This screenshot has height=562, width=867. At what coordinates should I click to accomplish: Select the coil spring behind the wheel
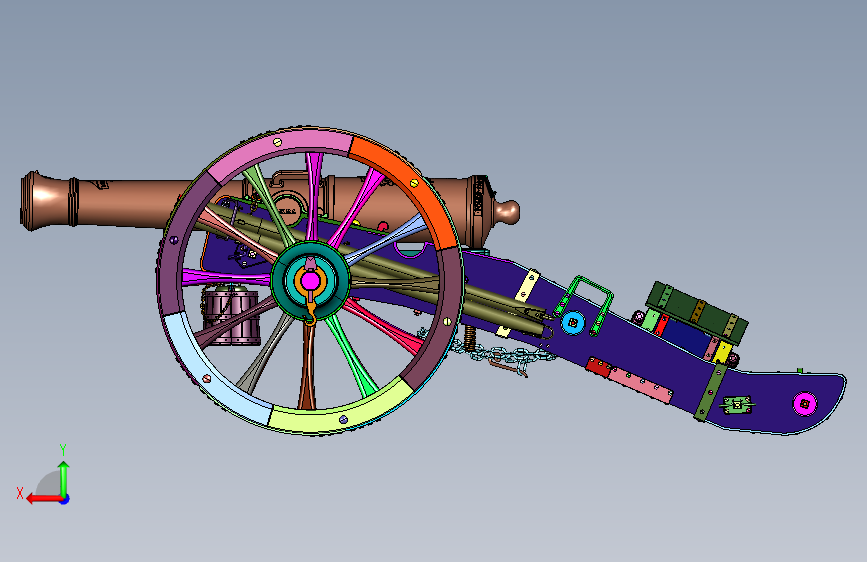(x=470, y=338)
